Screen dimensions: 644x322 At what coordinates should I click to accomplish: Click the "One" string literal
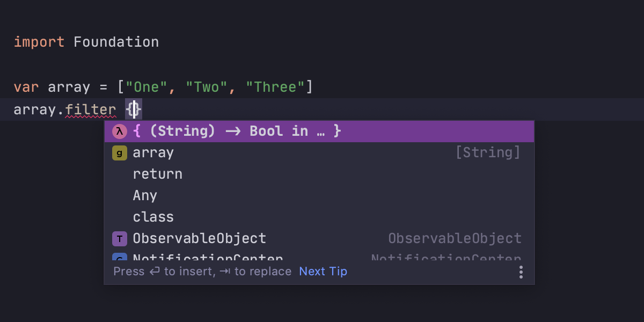click(147, 87)
